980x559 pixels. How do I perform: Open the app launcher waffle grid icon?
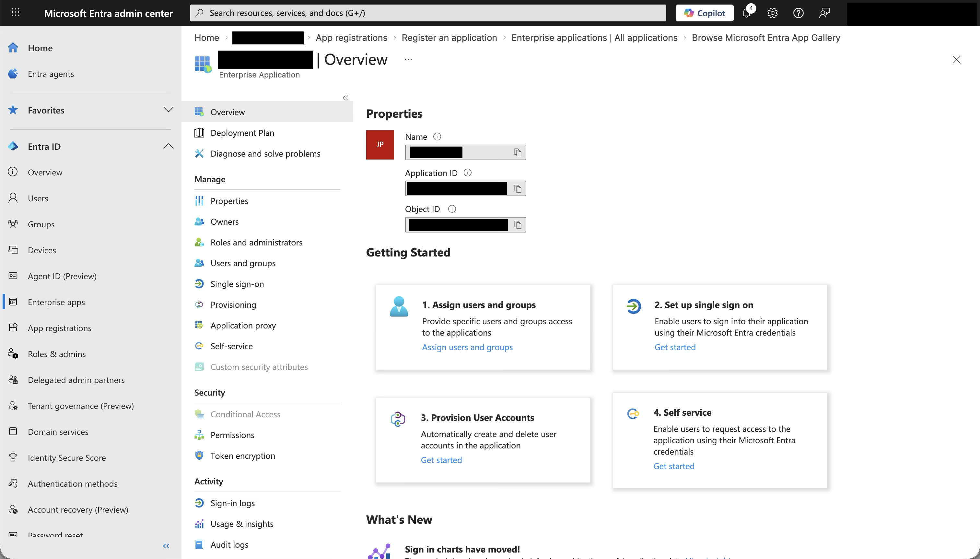click(x=15, y=13)
